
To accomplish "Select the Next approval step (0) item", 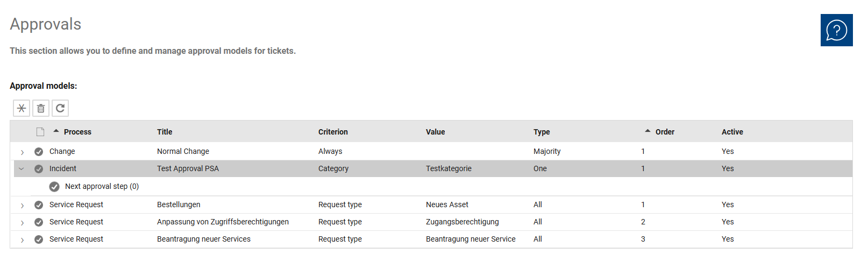I will (102, 186).
